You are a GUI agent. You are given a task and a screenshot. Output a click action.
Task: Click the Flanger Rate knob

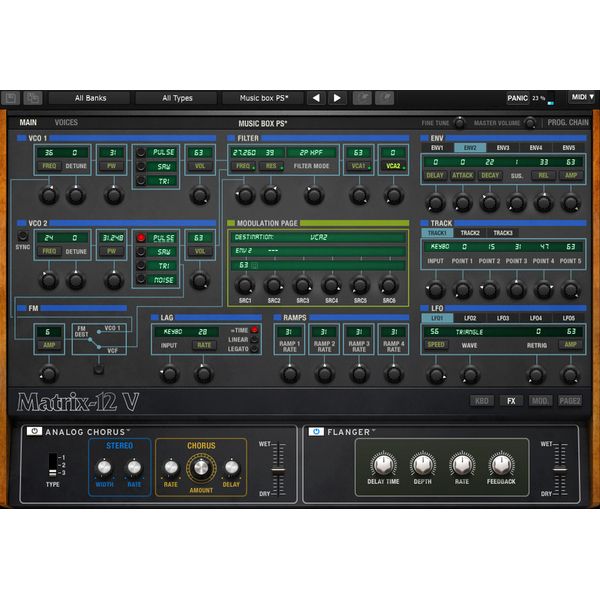[462, 464]
